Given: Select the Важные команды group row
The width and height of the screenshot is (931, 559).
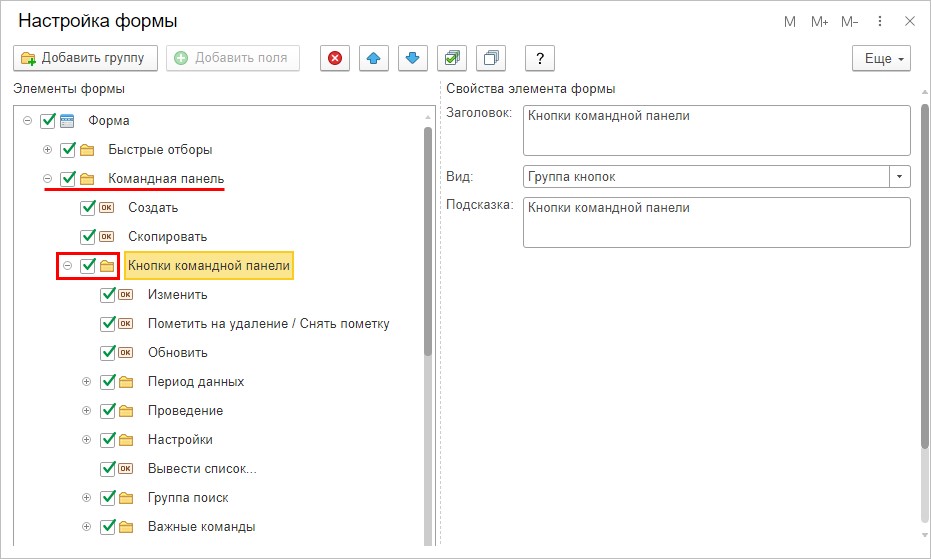Looking at the screenshot, I should click(201, 527).
